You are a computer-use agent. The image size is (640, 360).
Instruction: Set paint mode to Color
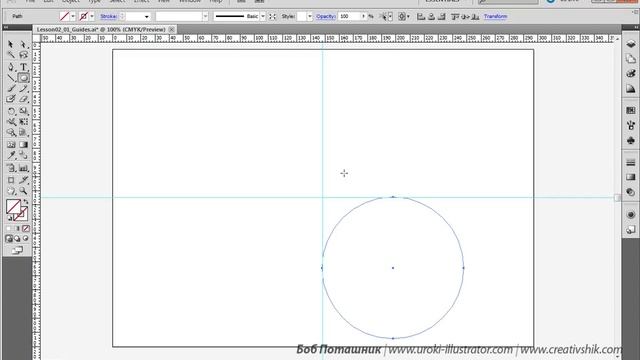tap(9, 229)
